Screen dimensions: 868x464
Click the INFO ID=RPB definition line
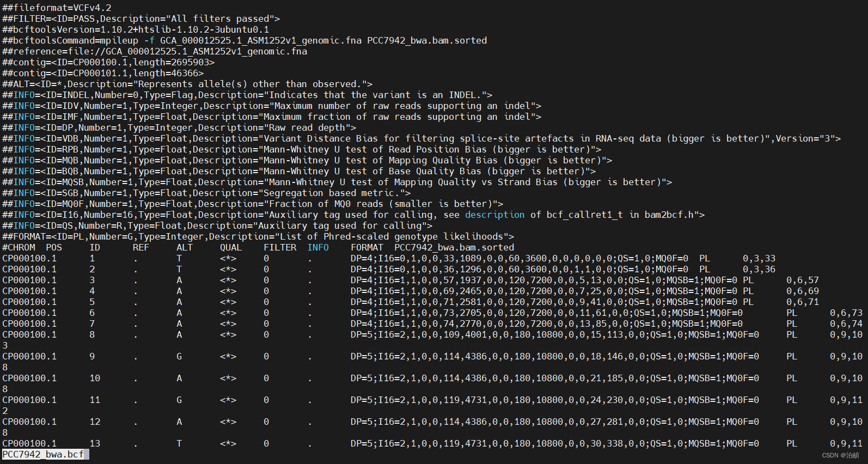[302, 149]
